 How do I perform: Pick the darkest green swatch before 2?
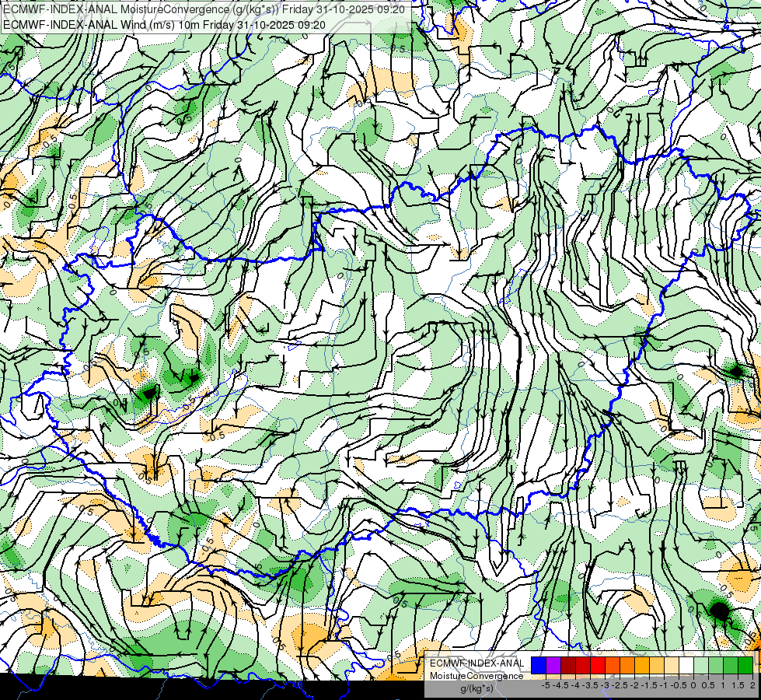(x=745, y=666)
